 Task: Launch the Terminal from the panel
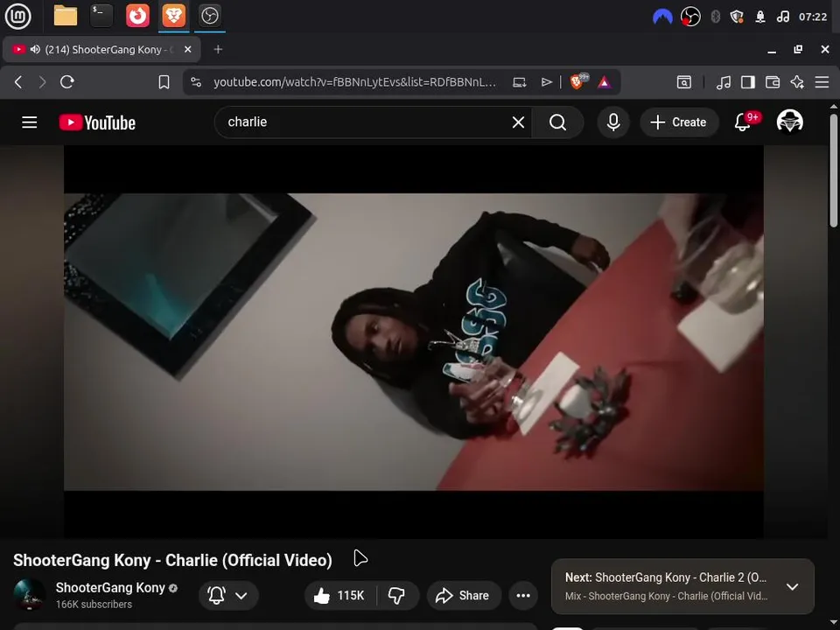101,16
